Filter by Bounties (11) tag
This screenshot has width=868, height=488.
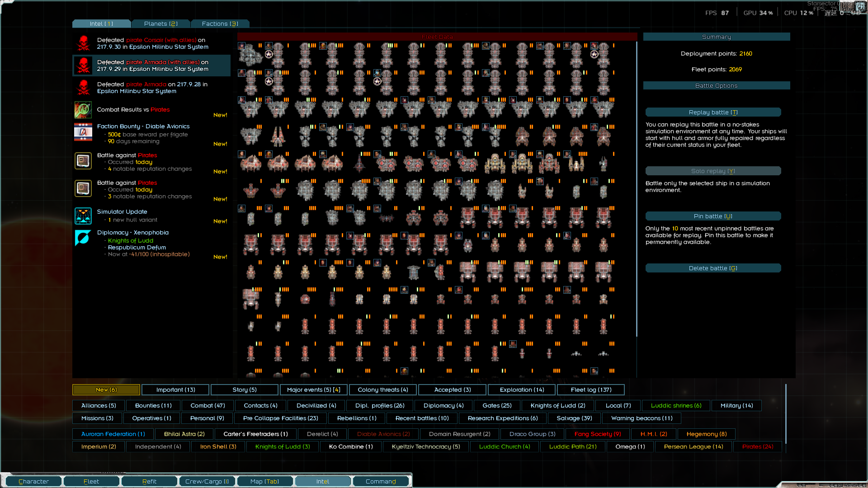point(153,405)
